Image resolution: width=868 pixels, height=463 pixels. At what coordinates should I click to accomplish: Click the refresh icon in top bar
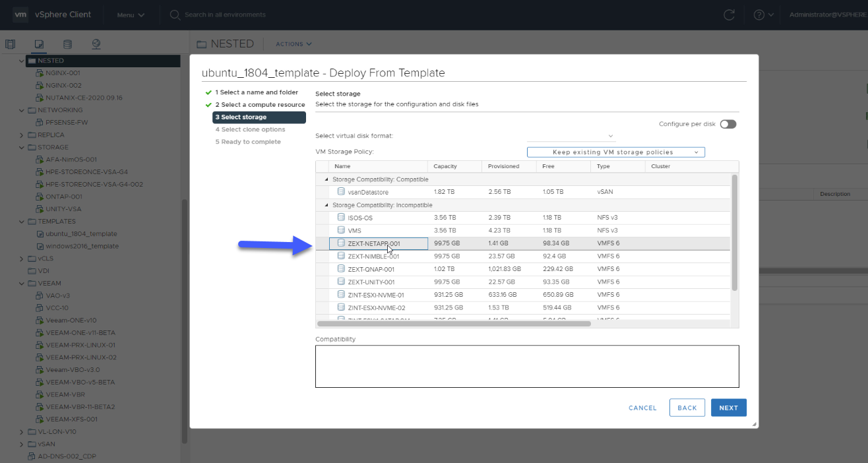point(729,15)
